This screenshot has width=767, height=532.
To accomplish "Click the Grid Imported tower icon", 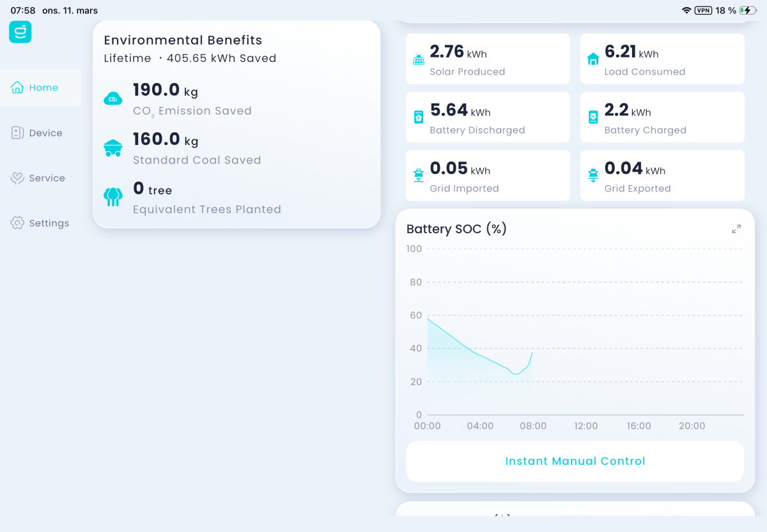I will click(419, 176).
